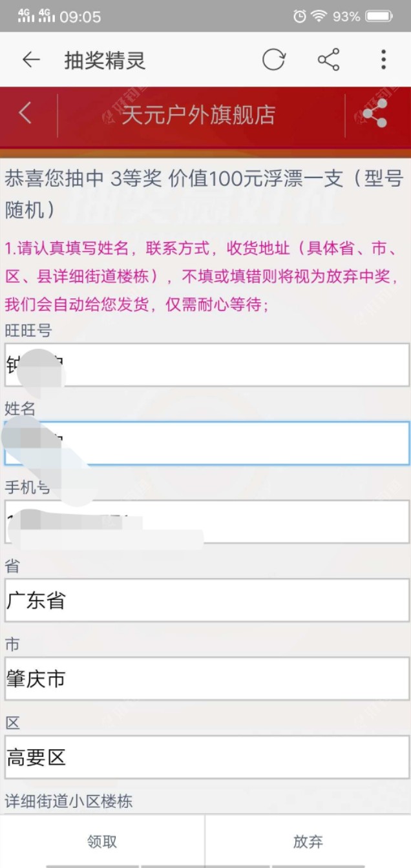The image size is (411, 868).
Task: Tap the share icon in the top bar
Action: coord(328,60)
